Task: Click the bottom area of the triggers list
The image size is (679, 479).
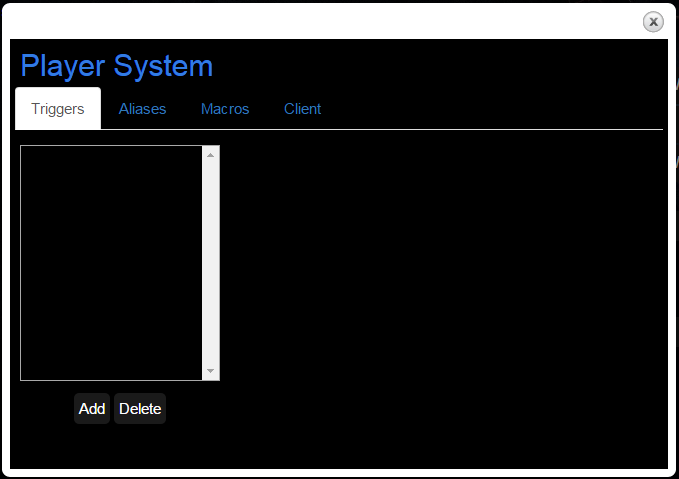Action: [x=111, y=365]
